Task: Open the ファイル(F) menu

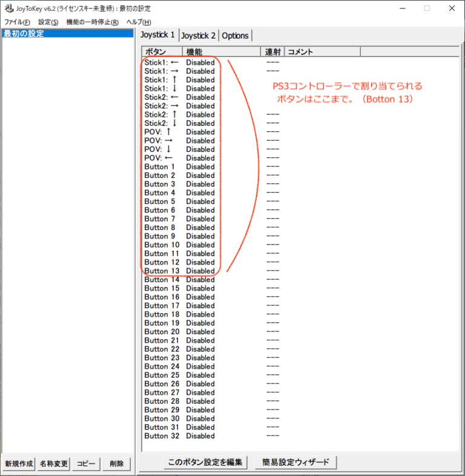Action: click(x=17, y=22)
